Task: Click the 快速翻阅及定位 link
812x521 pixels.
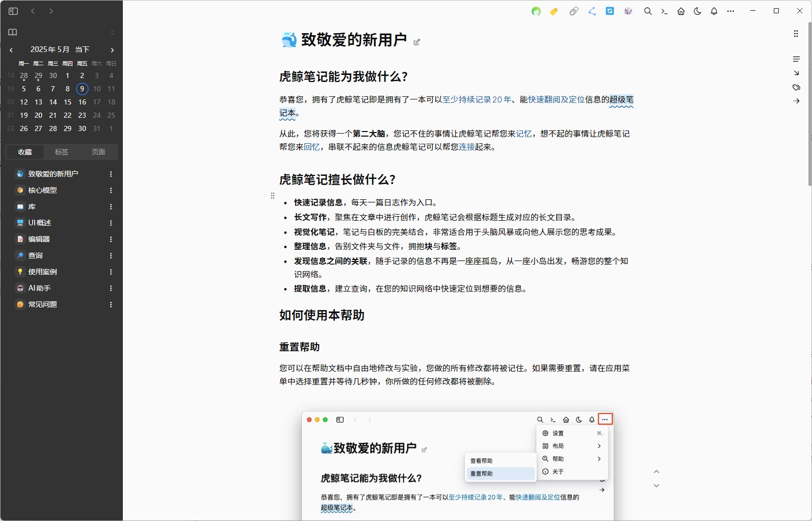Action: click(556, 99)
